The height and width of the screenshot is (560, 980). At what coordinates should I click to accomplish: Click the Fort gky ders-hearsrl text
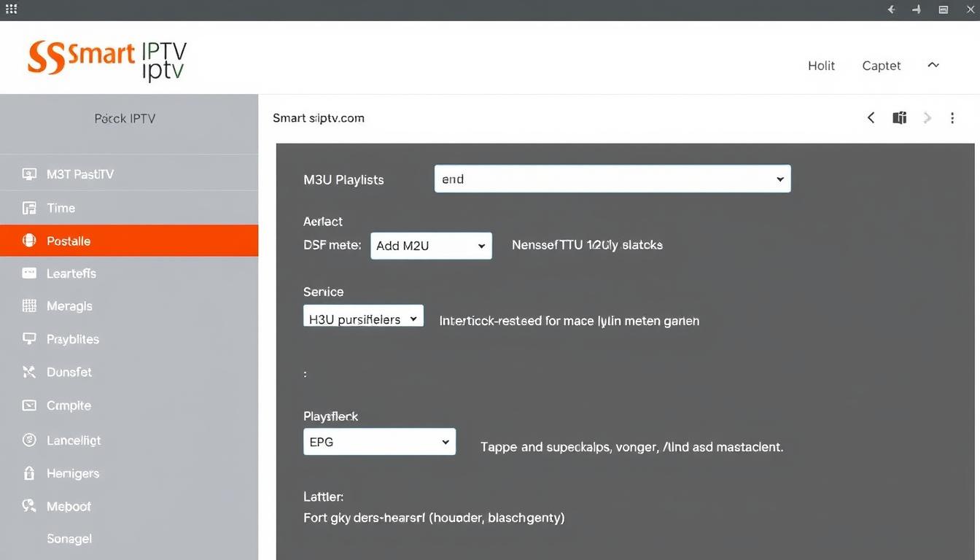pyautogui.click(x=434, y=518)
